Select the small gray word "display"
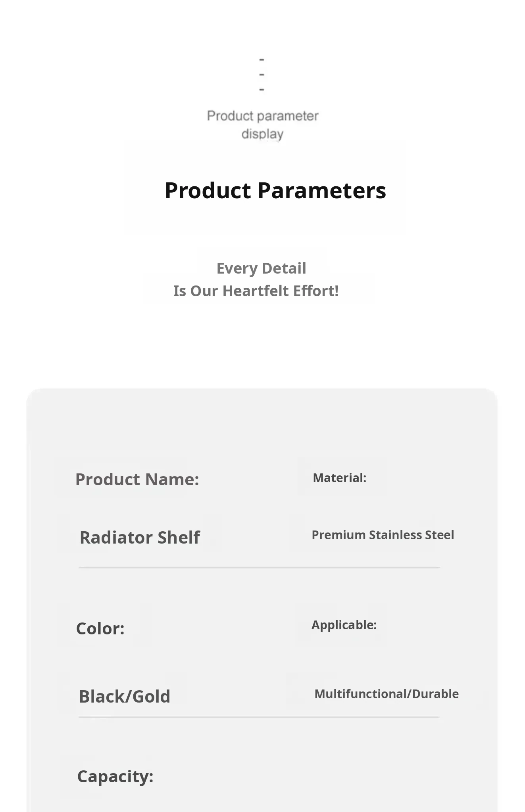Viewport: 525px width, 812px height. point(262,134)
